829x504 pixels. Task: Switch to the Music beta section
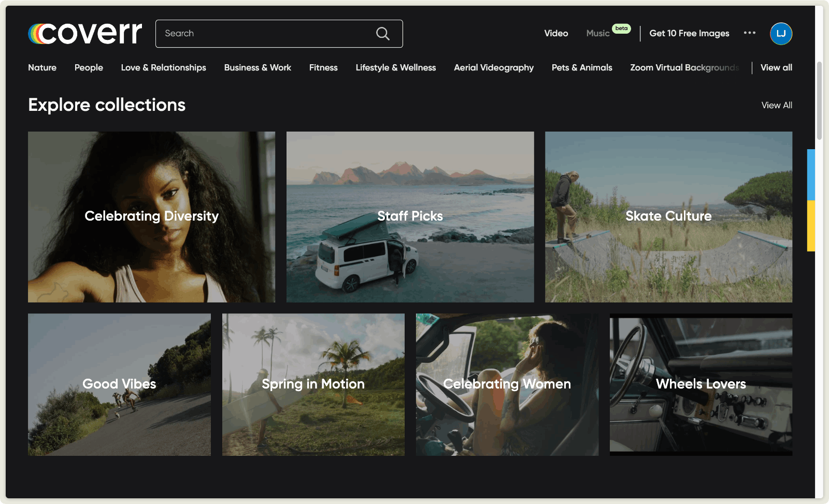tap(598, 33)
